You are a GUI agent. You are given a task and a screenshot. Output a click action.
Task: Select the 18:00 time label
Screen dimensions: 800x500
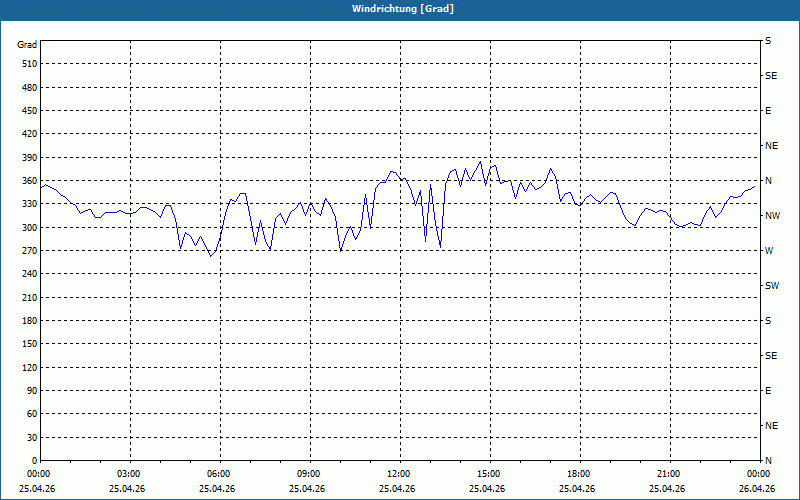click(x=579, y=474)
